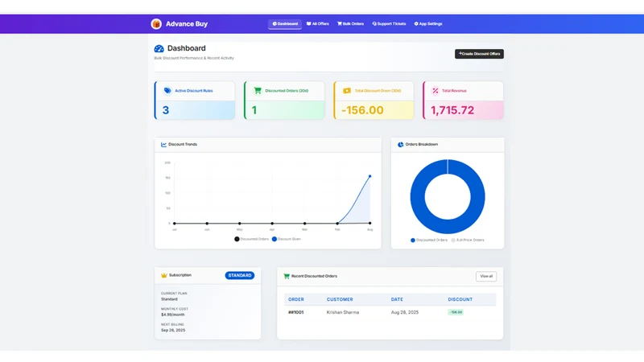Click the Advance Buy gift logo icon
Viewport: 644px width, 362px height.
[156, 24]
